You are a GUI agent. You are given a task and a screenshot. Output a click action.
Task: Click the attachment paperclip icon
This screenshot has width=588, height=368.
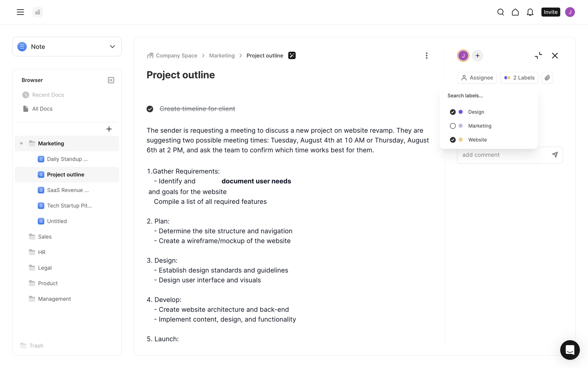(547, 78)
